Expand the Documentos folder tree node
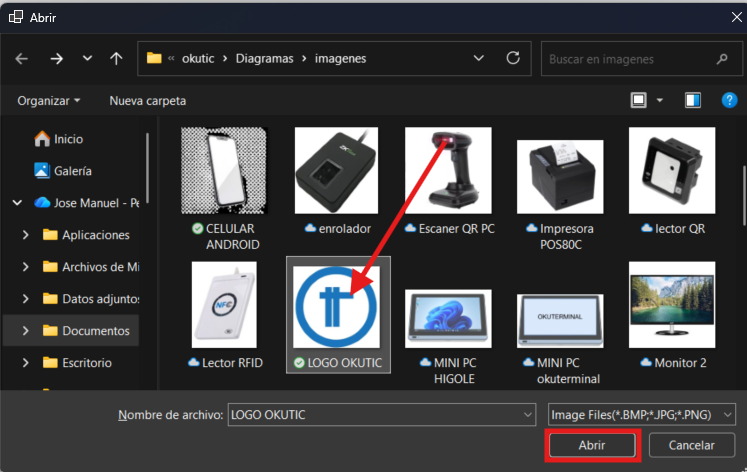The image size is (747, 472). (26, 330)
